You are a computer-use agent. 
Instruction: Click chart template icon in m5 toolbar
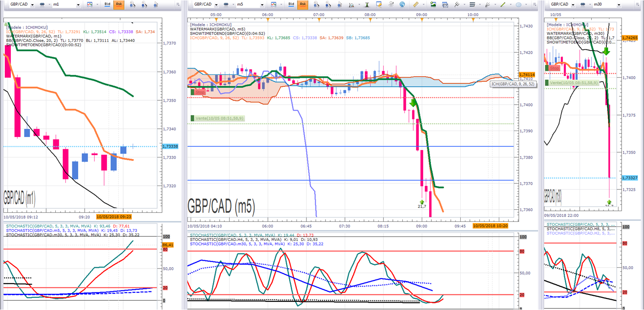[445, 5]
